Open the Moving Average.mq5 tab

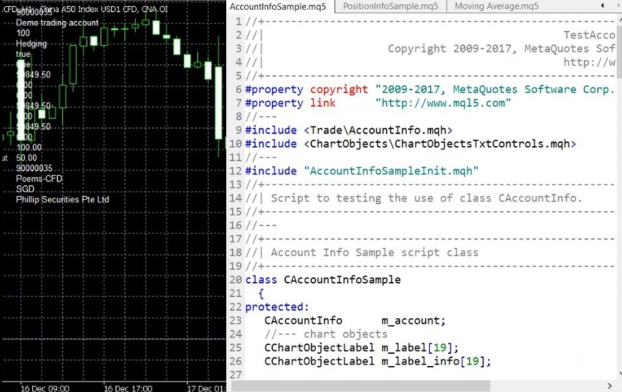(496, 6)
